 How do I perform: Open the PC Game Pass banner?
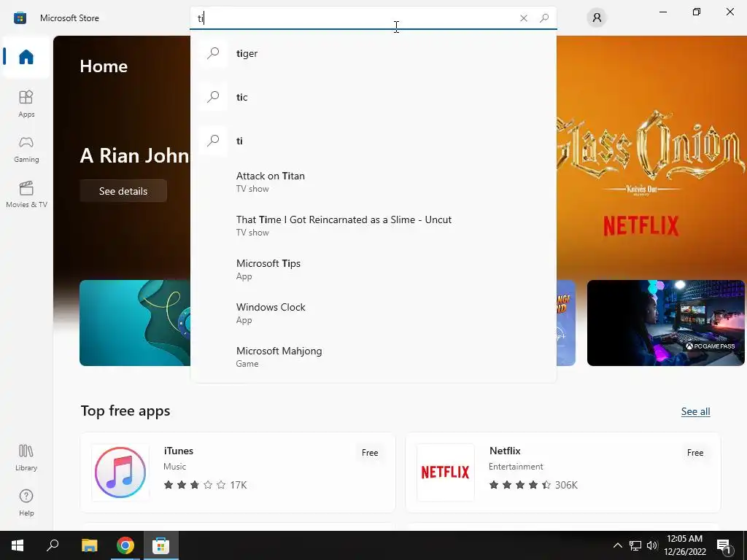click(x=665, y=323)
